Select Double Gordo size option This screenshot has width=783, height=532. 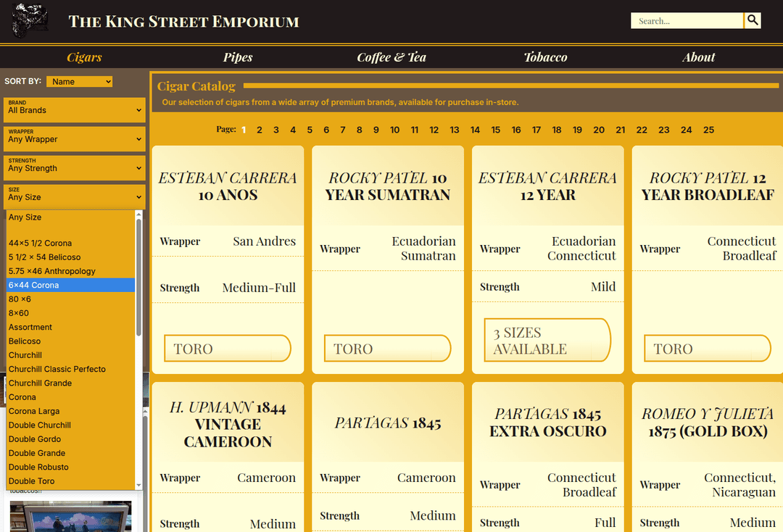point(70,439)
